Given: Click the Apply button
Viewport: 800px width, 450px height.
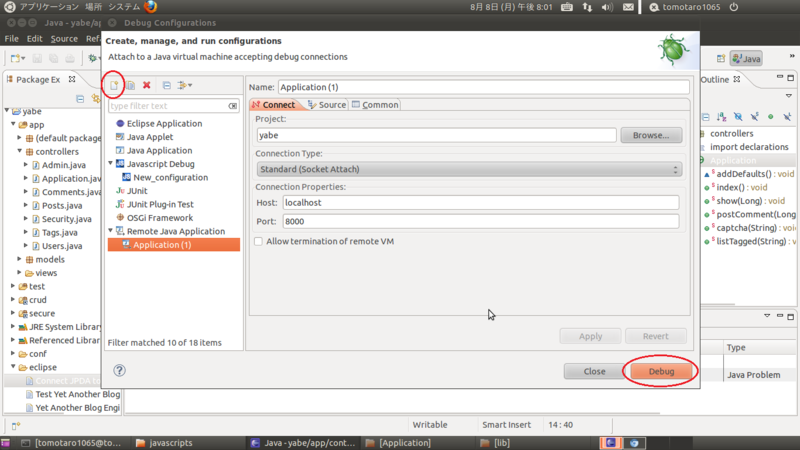Looking at the screenshot, I should [x=590, y=336].
